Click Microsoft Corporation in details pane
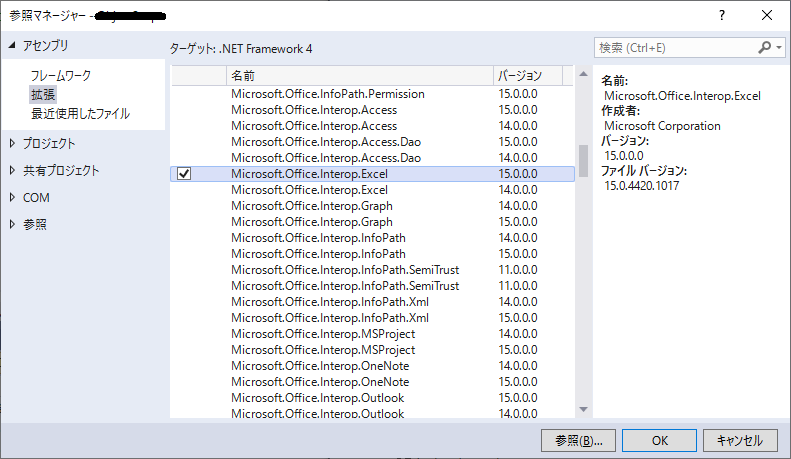Viewport: 791px width, 459px height. 662,126
